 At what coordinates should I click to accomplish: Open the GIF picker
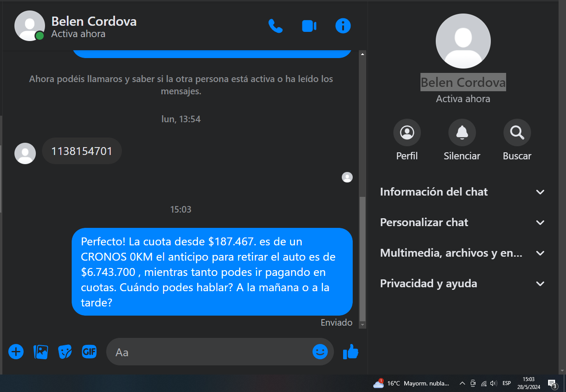90,351
